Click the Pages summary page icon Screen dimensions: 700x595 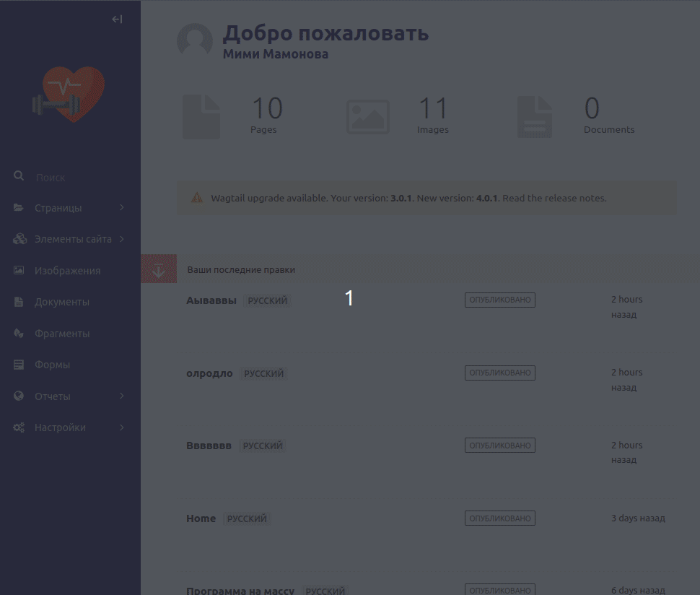(x=201, y=116)
